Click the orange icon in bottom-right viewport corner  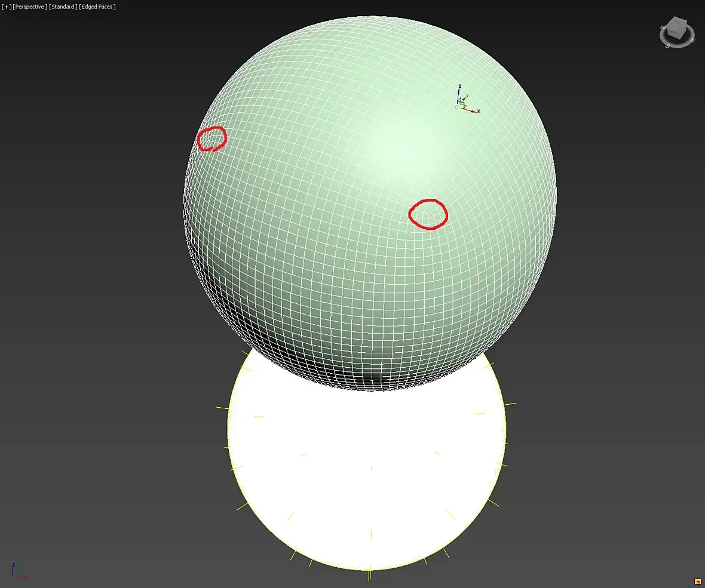pos(697,581)
